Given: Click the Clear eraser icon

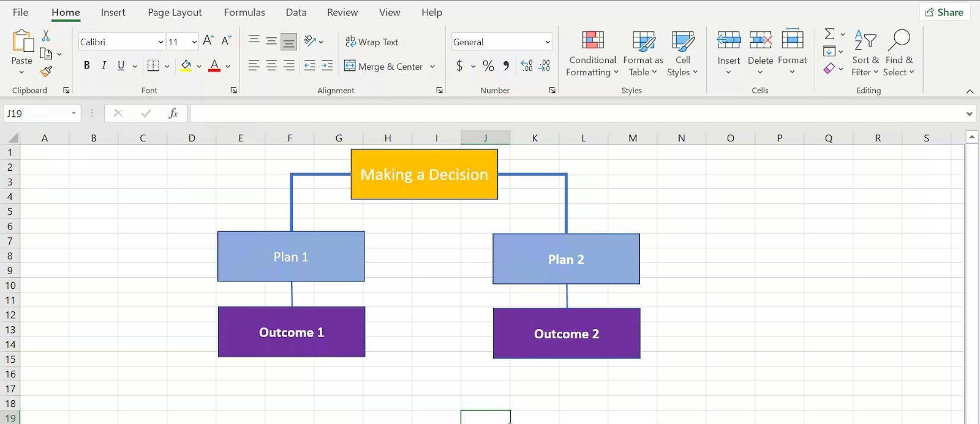Looking at the screenshot, I should point(829,68).
